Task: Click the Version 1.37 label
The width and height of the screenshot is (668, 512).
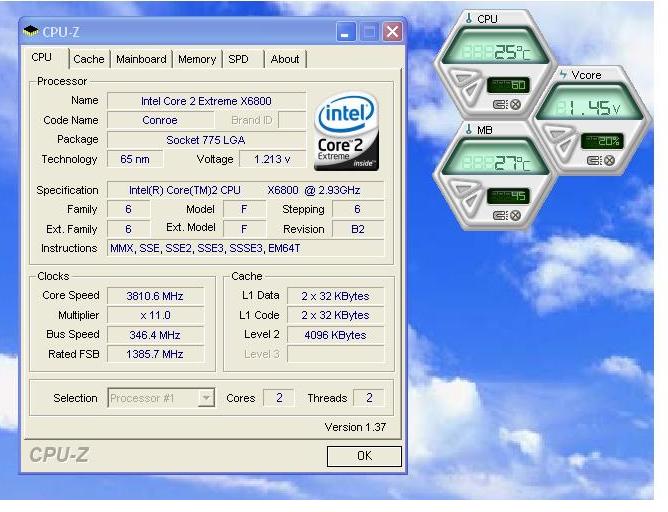Action: click(355, 427)
